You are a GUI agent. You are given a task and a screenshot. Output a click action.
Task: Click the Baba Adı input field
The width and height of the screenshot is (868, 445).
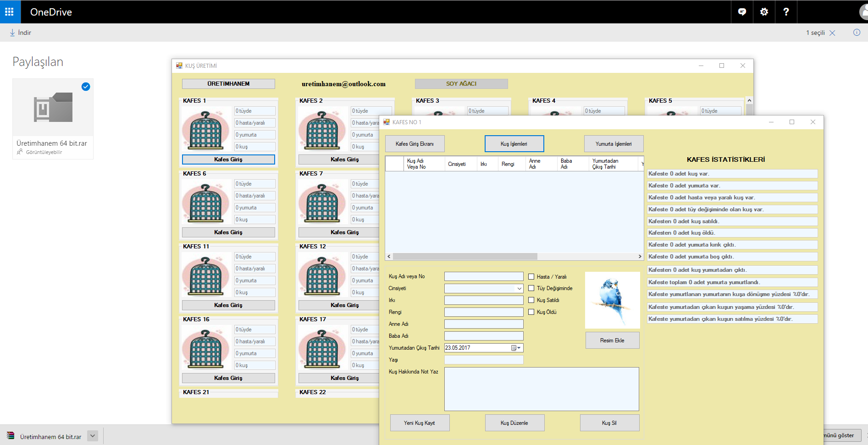[x=484, y=336]
